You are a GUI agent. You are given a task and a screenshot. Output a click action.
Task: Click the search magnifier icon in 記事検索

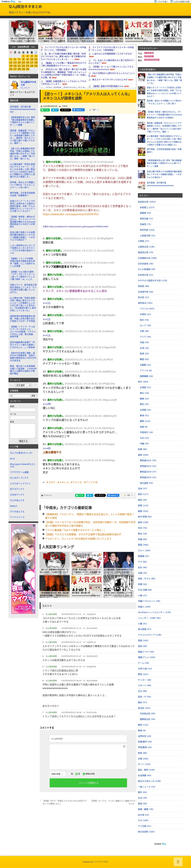[x=11, y=396]
